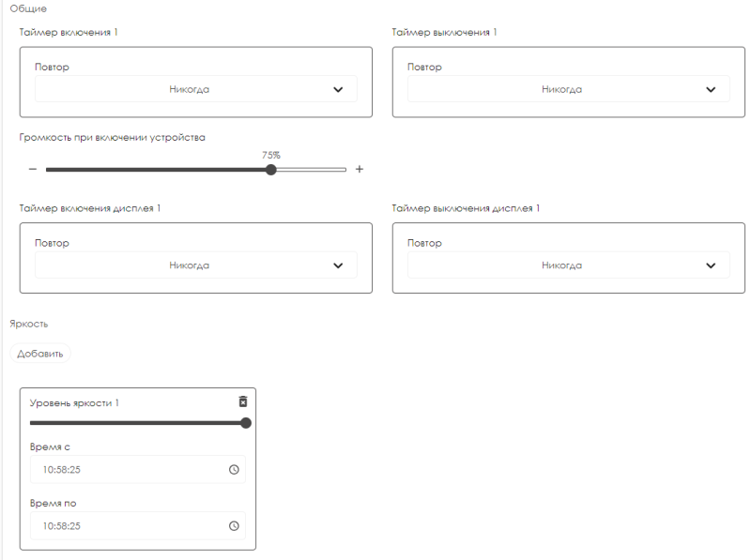Click the clock icon in Время с field
The image size is (751, 560).
pos(234,470)
